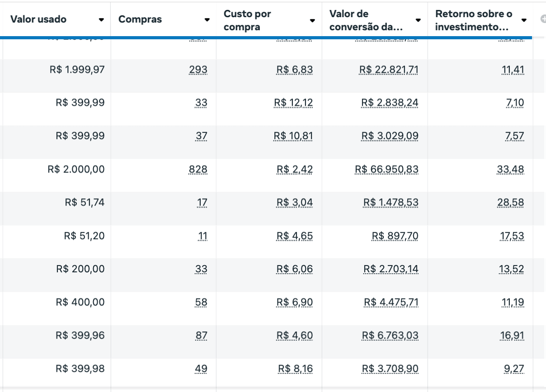Open the 293 purchases value link
The width and height of the screenshot is (546, 392).
pyautogui.click(x=198, y=70)
